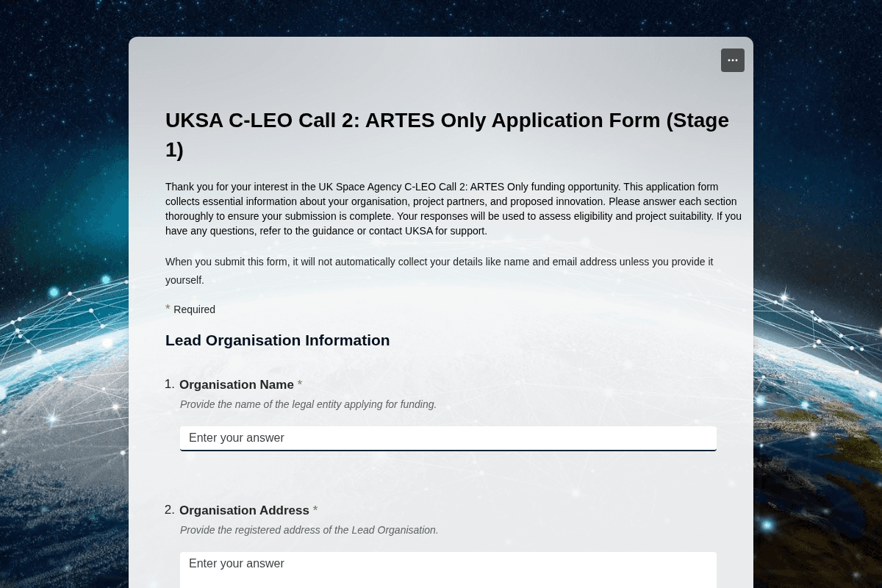882x588 pixels.
Task: Click the Lead Organisation Information section heading
Action: [277, 340]
